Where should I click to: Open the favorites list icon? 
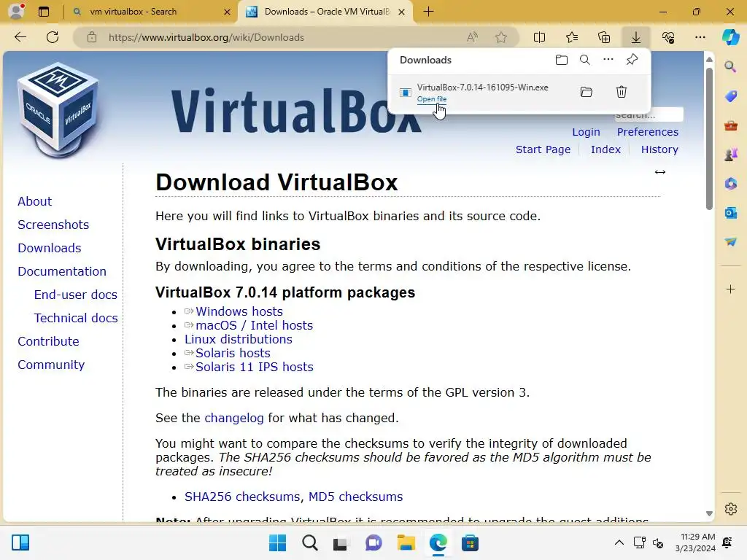572,37
